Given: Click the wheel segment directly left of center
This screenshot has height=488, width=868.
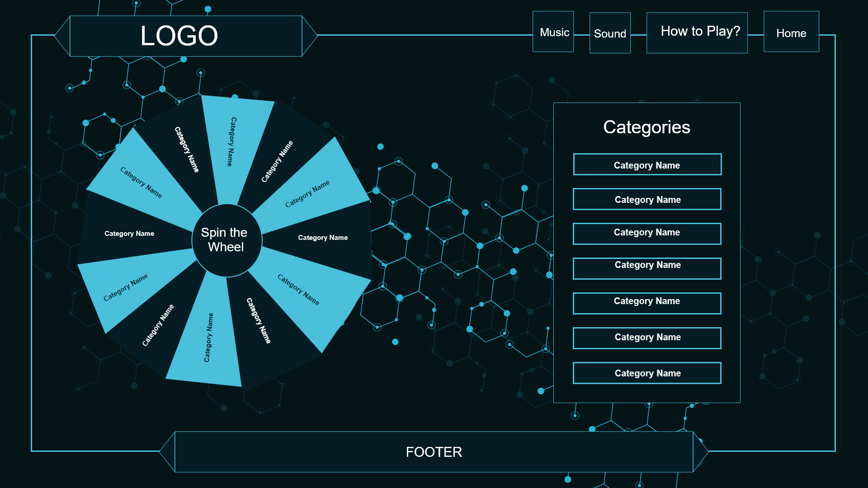Looking at the screenshot, I should coord(129,234).
